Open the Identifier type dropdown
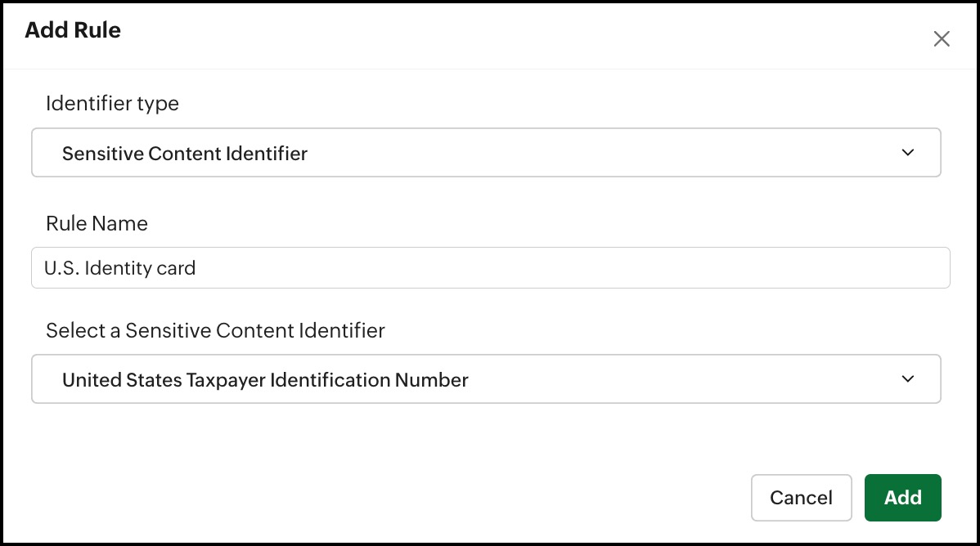 pos(486,153)
